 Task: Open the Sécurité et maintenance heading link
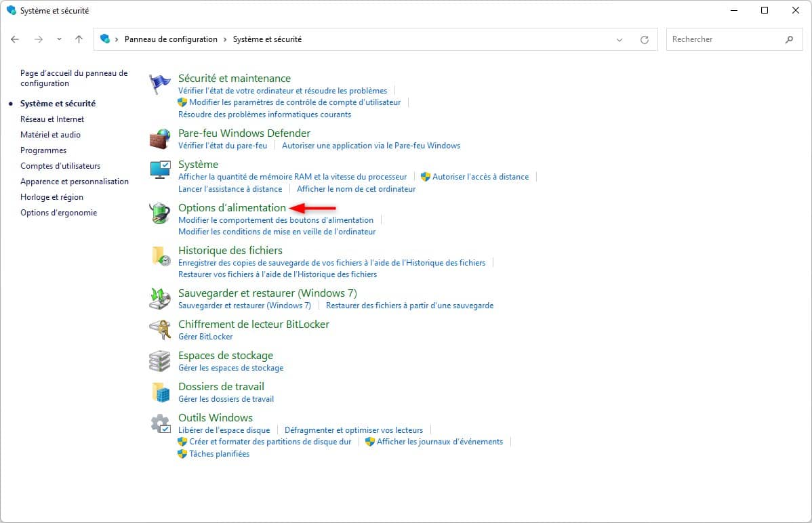click(235, 78)
